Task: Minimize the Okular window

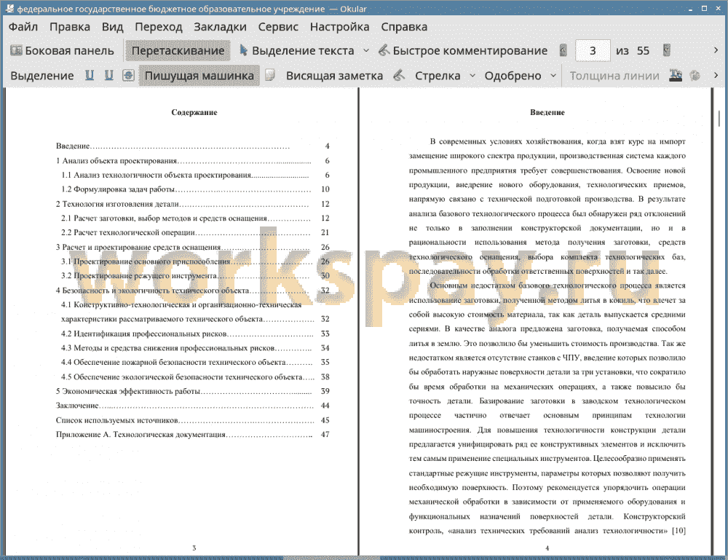Action: pos(690,9)
